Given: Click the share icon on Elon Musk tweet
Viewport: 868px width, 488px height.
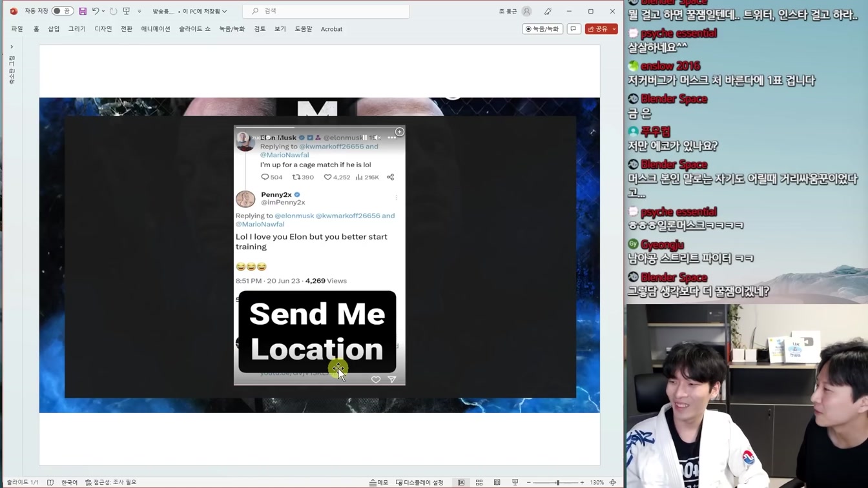Looking at the screenshot, I should 390,177.
